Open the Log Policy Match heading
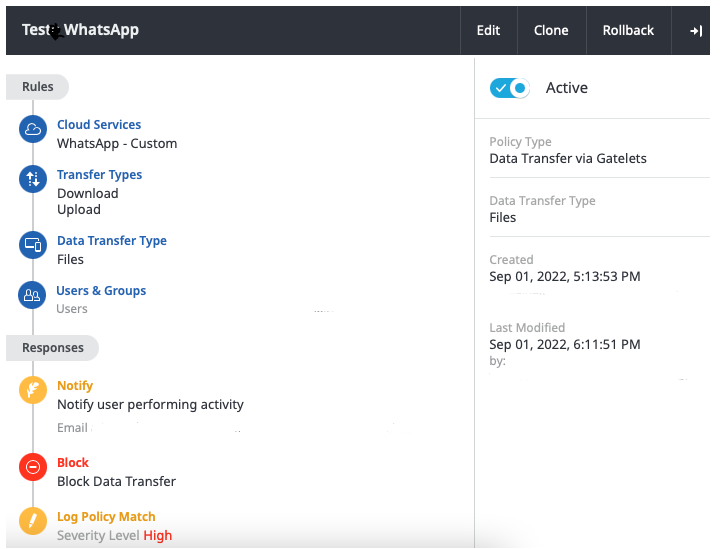Viewport: 720px width, 549px height. [106, 517]
